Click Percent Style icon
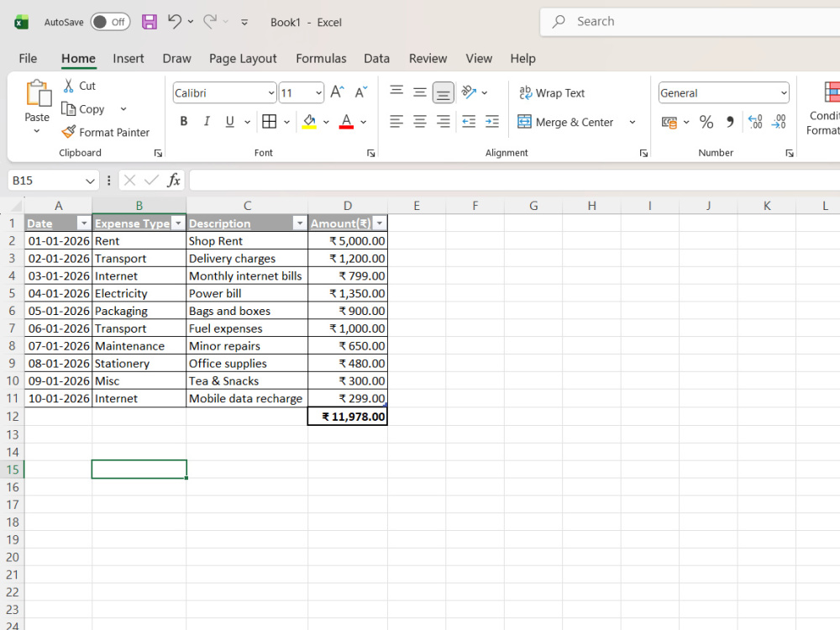The width and height of the screenshot is (840, 630). (x=706, y=122)
